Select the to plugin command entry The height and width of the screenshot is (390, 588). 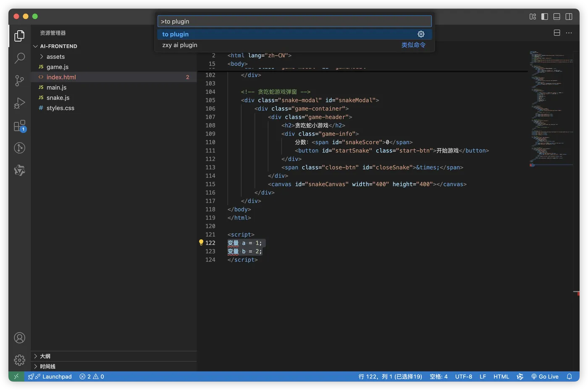[x=176, y=34]
